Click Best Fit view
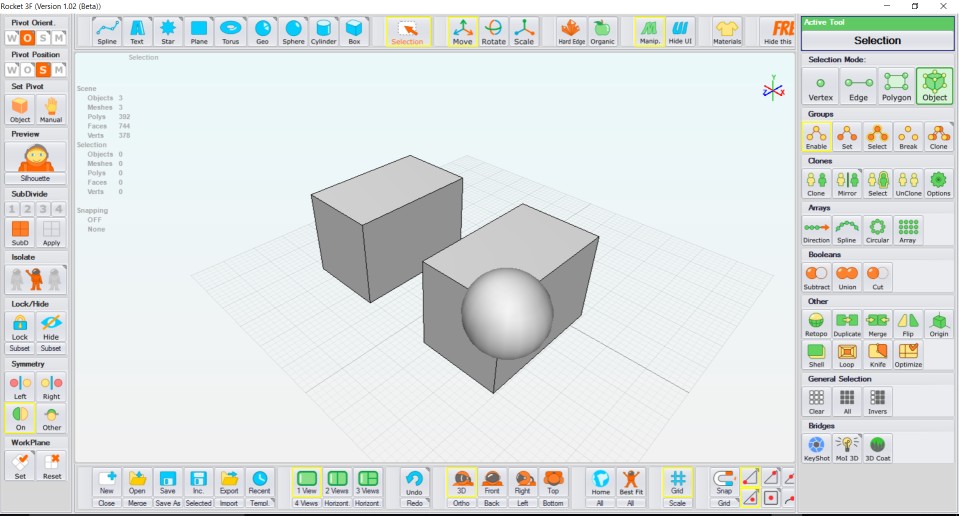Screen dimensions: 959x516 [631, 482]
